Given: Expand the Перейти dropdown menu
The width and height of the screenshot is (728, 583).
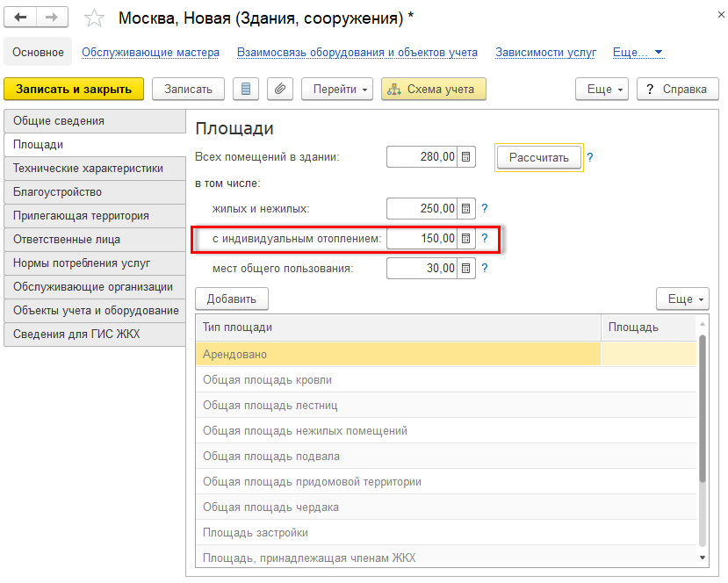Looking at the screenshot, I should (x=337, y=89).
